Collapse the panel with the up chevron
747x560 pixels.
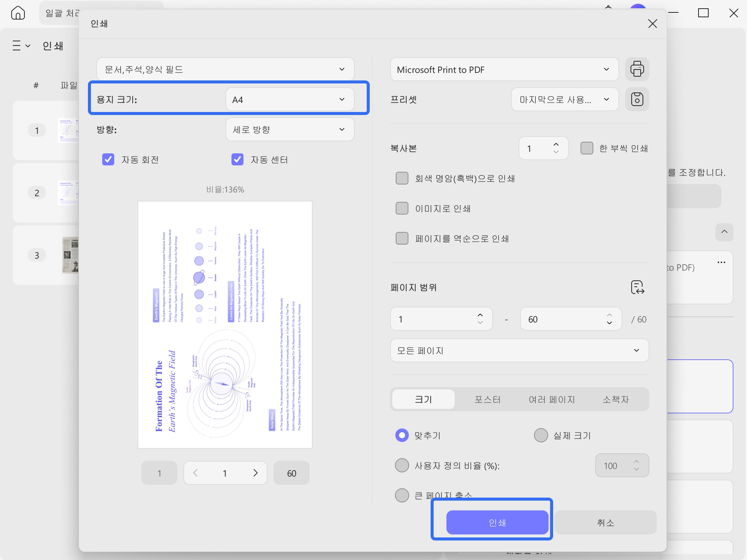click(x=724, y=232)
